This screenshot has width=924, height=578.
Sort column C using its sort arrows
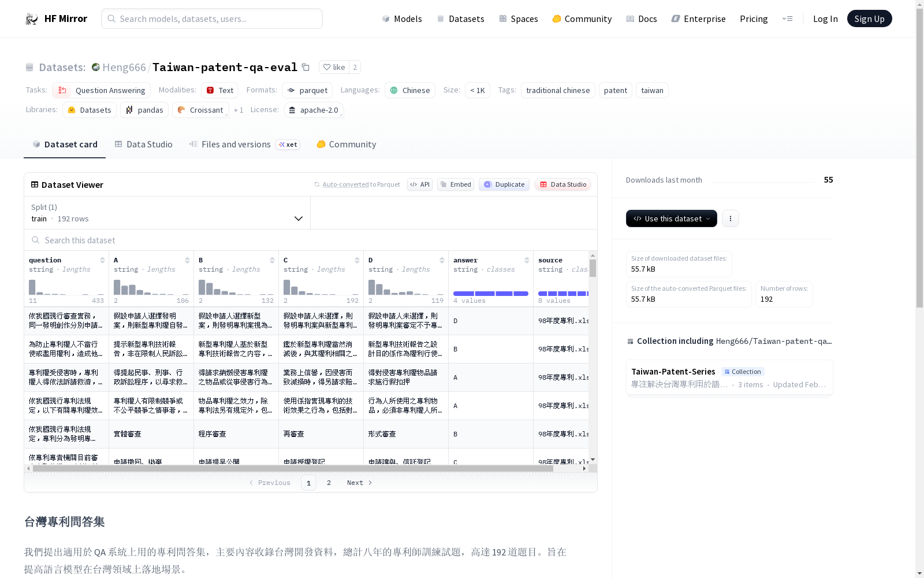(357, 260)
